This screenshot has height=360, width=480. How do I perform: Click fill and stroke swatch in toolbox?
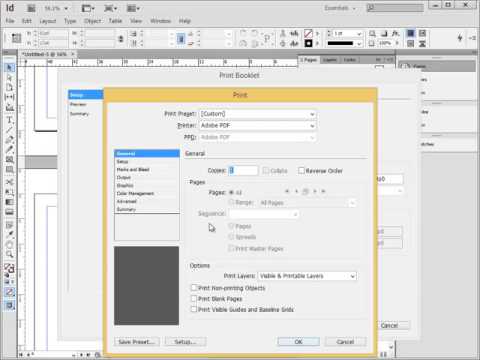(9, 268)
